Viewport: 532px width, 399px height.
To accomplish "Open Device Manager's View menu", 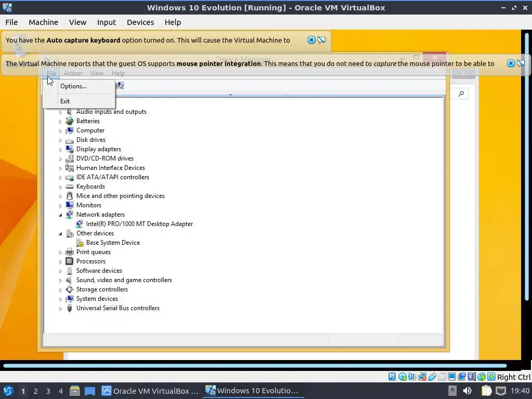I will coord(97,73).
